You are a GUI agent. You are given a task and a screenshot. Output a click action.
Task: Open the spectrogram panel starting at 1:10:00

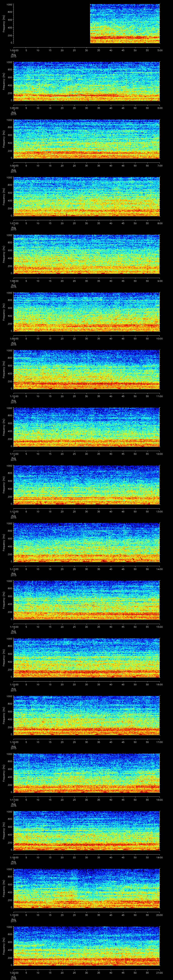point(87,370)
